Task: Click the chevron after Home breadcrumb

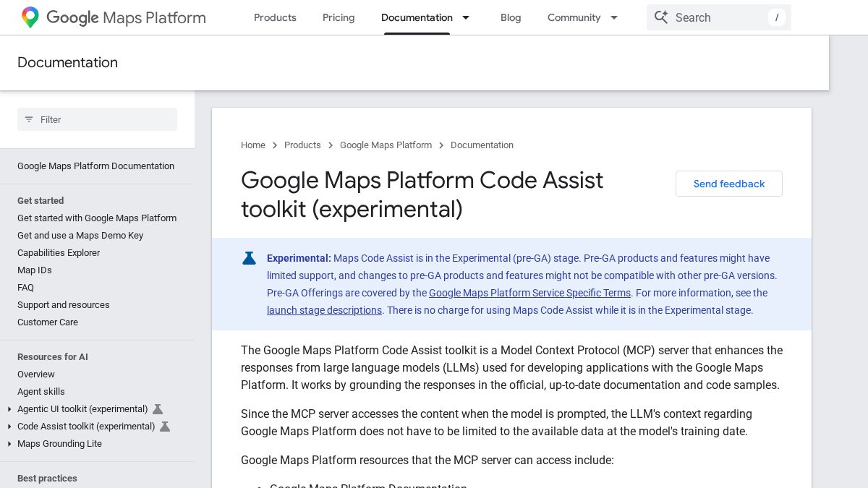Action: pyautogui.click(x=275, y=145)
